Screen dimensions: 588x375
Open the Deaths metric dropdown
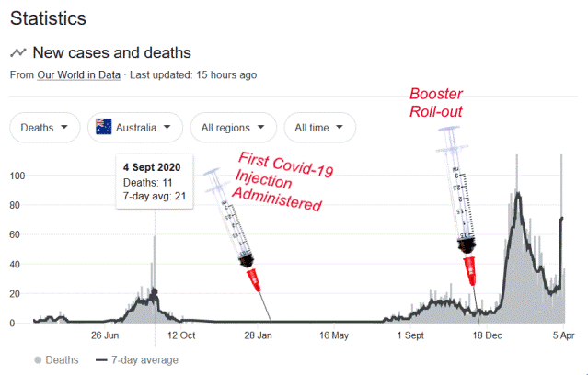click(44, 127)
